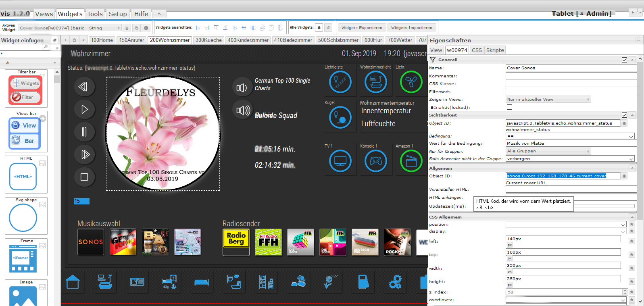Click Widgets Importieren button

coord(411,27)
